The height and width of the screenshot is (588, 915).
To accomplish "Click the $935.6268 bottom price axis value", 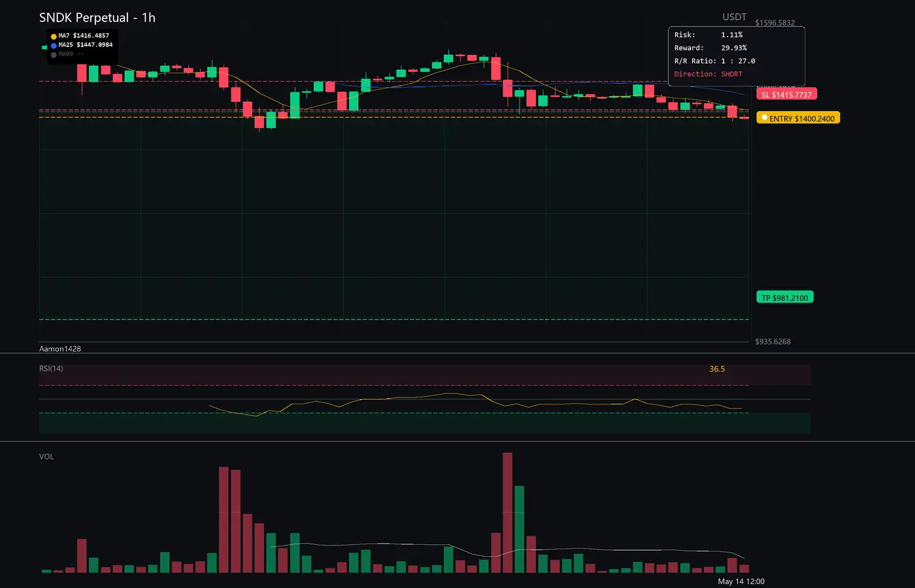I will coord(773,342).
